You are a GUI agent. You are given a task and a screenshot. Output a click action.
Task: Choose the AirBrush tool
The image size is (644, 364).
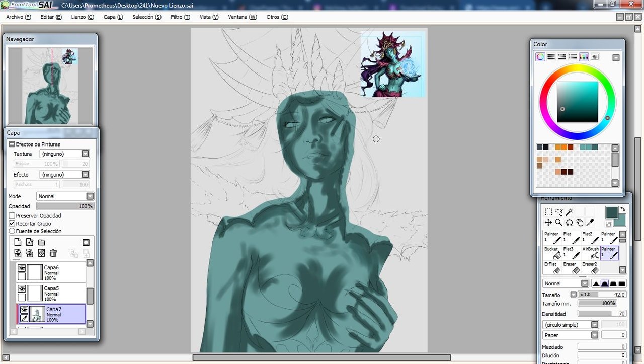tap(590, 252)
